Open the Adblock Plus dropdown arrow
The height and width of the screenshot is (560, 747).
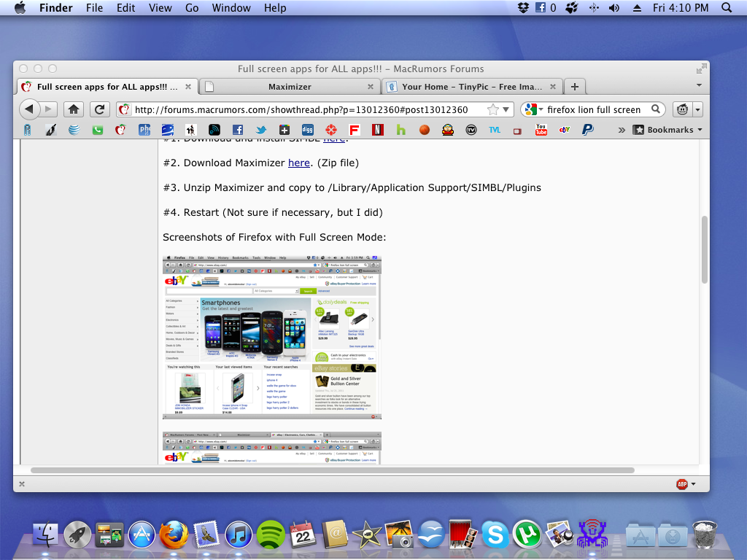pyautogui.click(x=693, y=484)
